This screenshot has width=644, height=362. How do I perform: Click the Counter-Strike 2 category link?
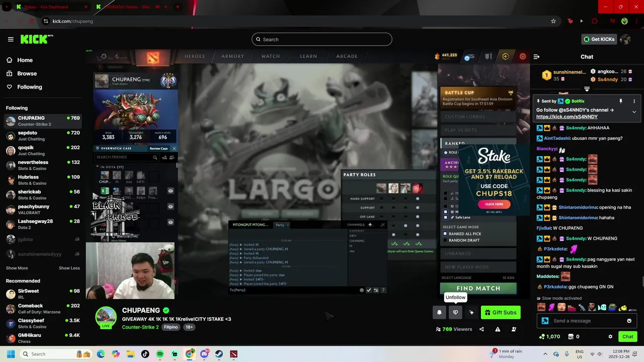(140, 327)
